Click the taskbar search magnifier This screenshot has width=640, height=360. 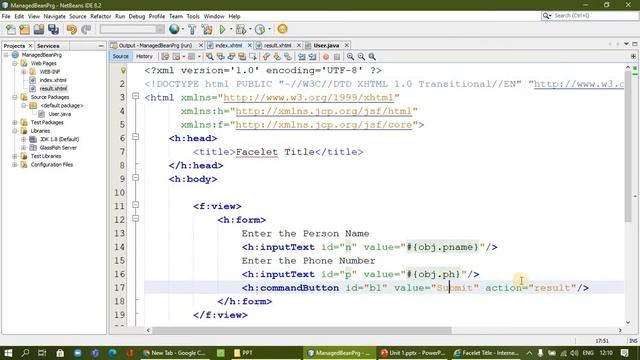(25, 353)
